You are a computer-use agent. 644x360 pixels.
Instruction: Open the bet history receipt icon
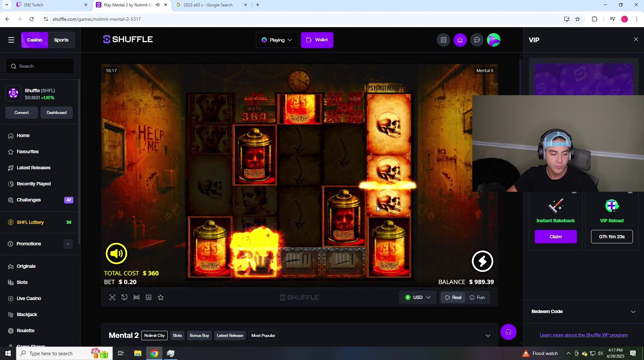(443, 40)
